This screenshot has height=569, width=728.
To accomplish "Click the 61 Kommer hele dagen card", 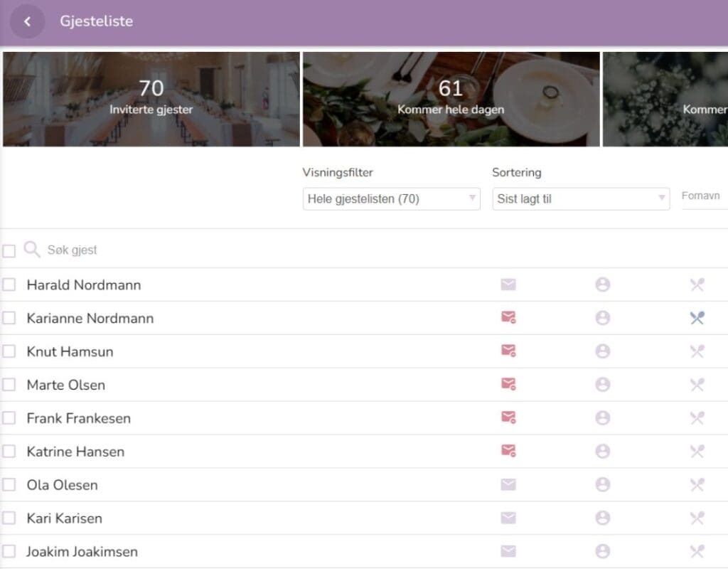I will tap(451, 100).
